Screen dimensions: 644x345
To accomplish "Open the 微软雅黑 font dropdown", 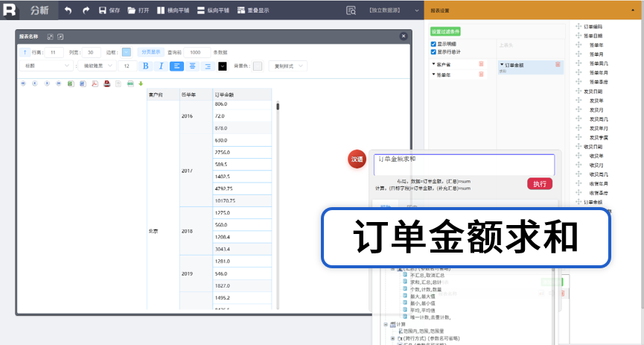I will tap(98, 66).
